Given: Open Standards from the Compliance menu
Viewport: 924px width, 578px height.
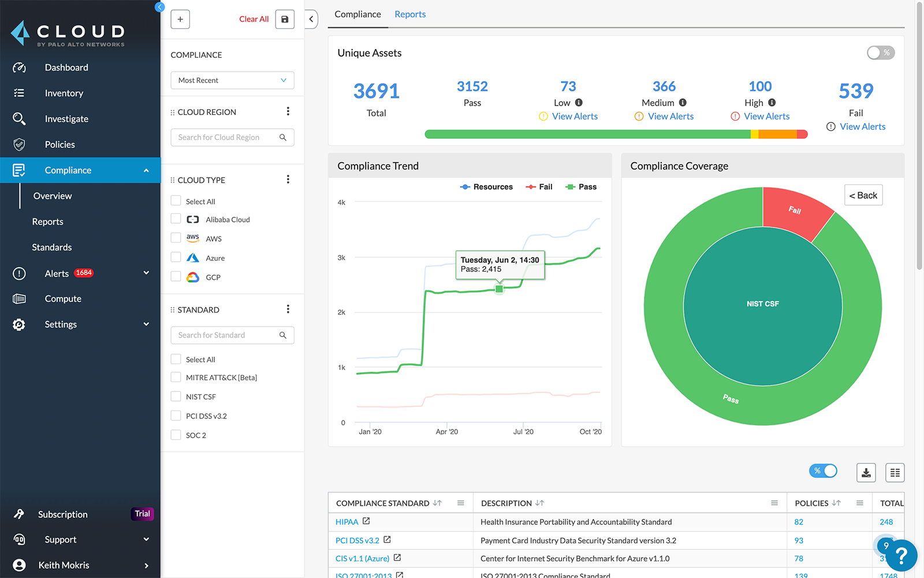Looking at the screenshot, I should tap(51, 247).
